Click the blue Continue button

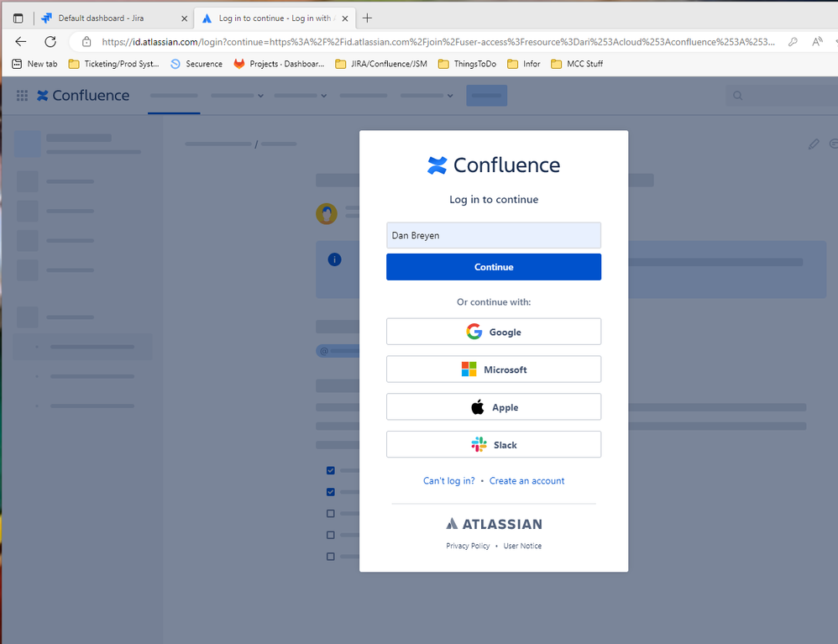pos(494,267)
